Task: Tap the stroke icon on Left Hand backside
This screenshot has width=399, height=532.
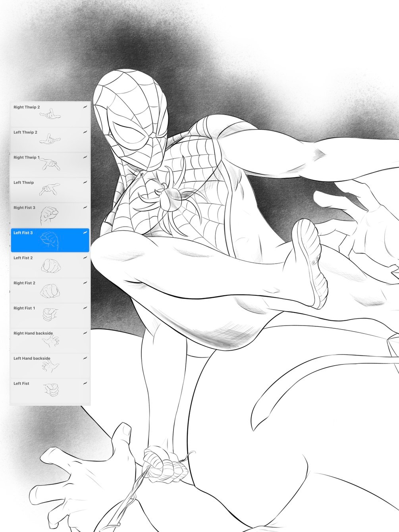Action: [x=85, y=359]
